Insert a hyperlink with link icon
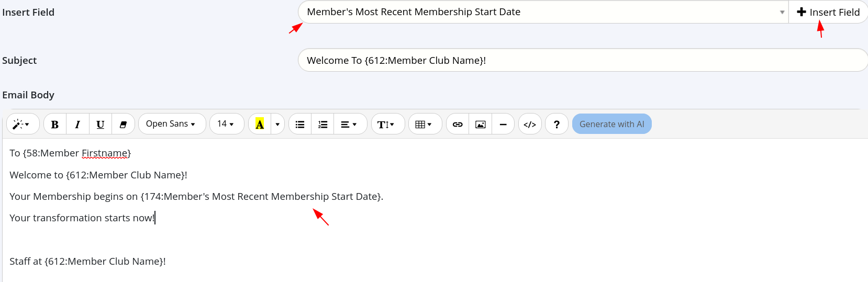This screenshot has height=282, width=868. (458, 124)
